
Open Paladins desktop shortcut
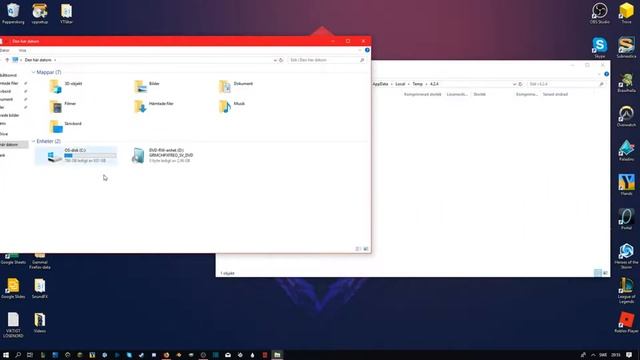(x=626, y=151)
